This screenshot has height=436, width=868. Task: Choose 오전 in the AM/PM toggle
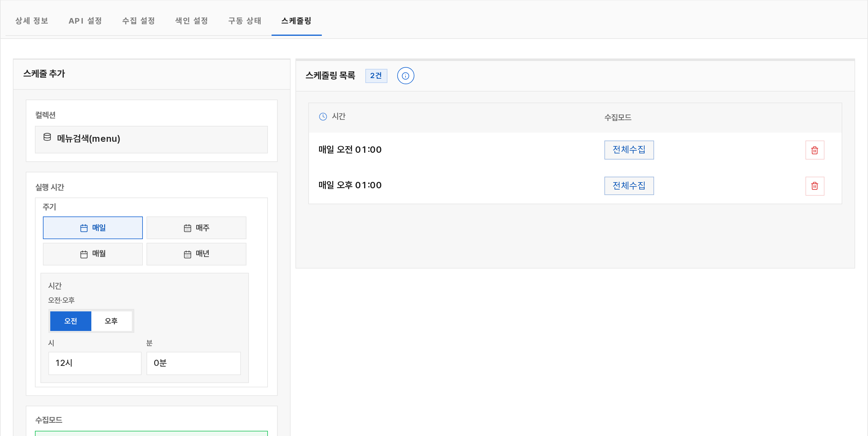[71, 321]
